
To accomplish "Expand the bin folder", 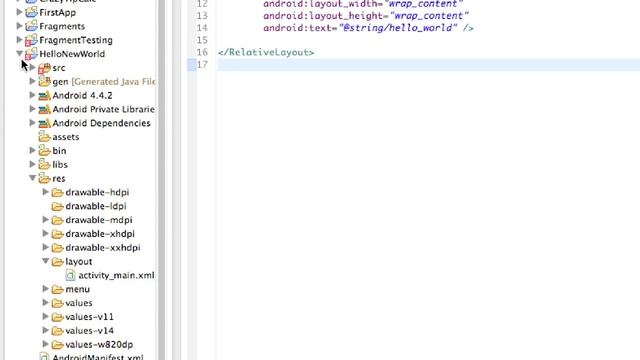I will point(32,151).
